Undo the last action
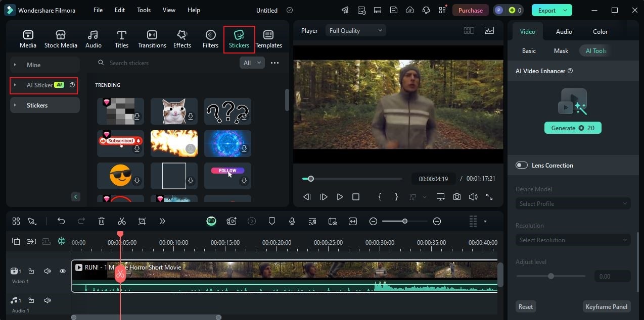Image resolution: width=644 pixels, height=320 pixels. click(x=61, y=221)
